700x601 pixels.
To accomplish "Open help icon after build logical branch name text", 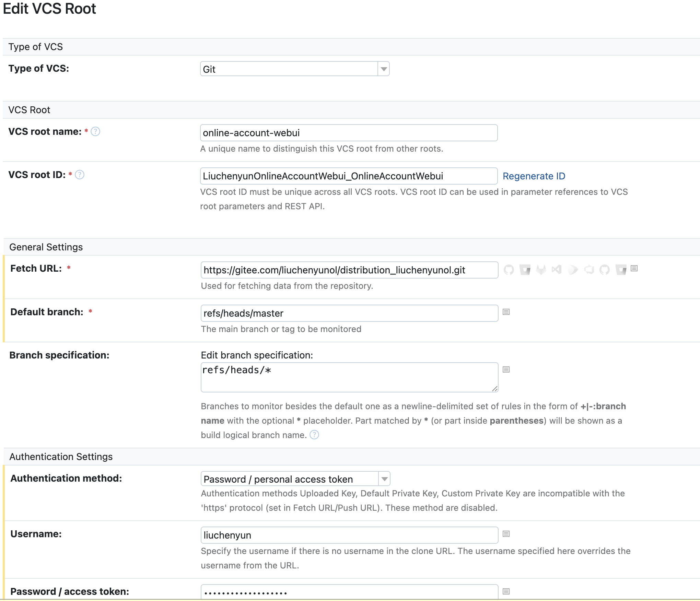I will pyautogui.click(x=314, y=435).
